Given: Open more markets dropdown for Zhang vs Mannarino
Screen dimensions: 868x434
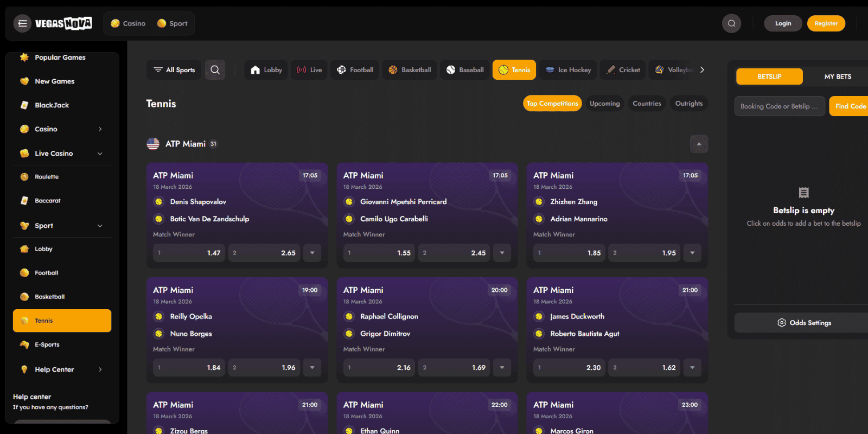Looking at the screenshot, I should point(692,253).
